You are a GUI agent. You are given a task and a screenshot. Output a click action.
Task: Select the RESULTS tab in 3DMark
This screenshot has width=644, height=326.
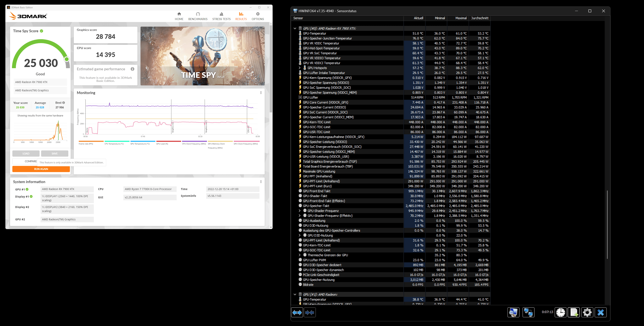click(241, 16)
